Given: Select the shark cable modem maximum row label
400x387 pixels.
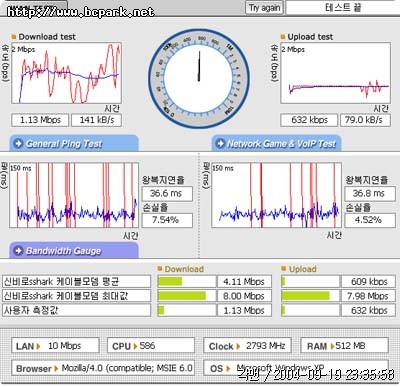Looking at the screenshot, I should [x=76, y=296].
